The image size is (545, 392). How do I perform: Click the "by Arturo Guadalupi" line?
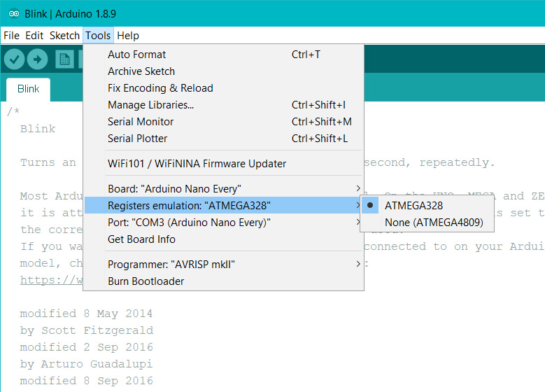[x=86, y=364]
